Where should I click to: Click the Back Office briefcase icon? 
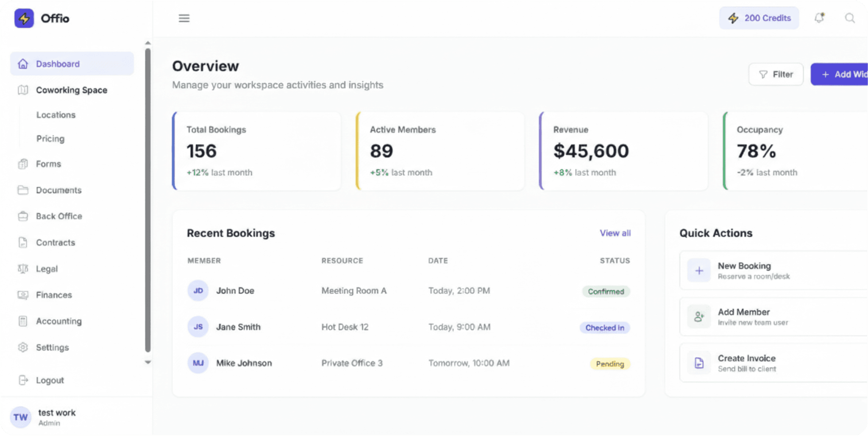click(x=23, y=216)
